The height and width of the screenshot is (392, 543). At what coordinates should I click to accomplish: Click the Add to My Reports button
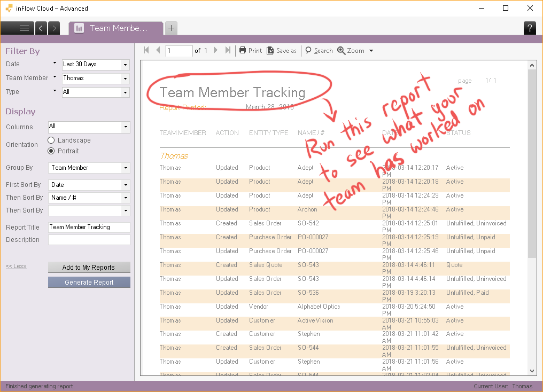tap(89, 268)
